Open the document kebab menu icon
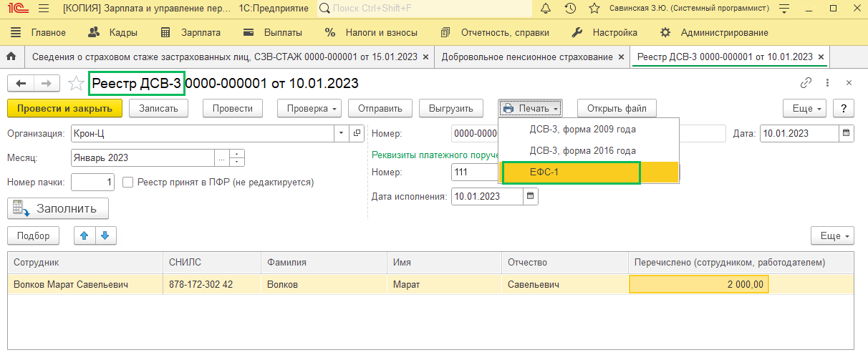The height and width of the screenshot is (355, 868). (x=827, y=83)
